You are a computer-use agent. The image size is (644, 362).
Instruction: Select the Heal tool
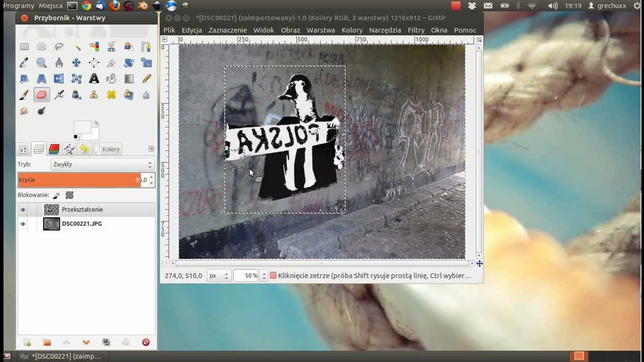[x=111, y=95]
